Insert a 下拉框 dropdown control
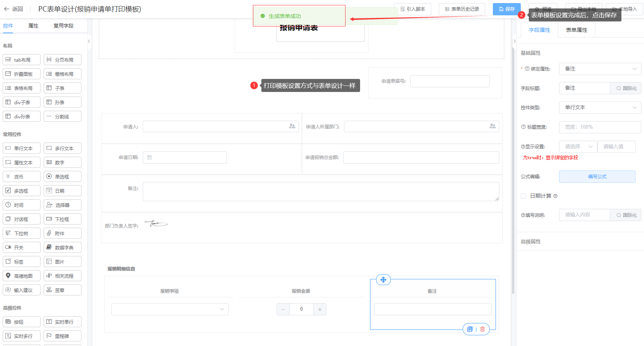 click(62, 219)
